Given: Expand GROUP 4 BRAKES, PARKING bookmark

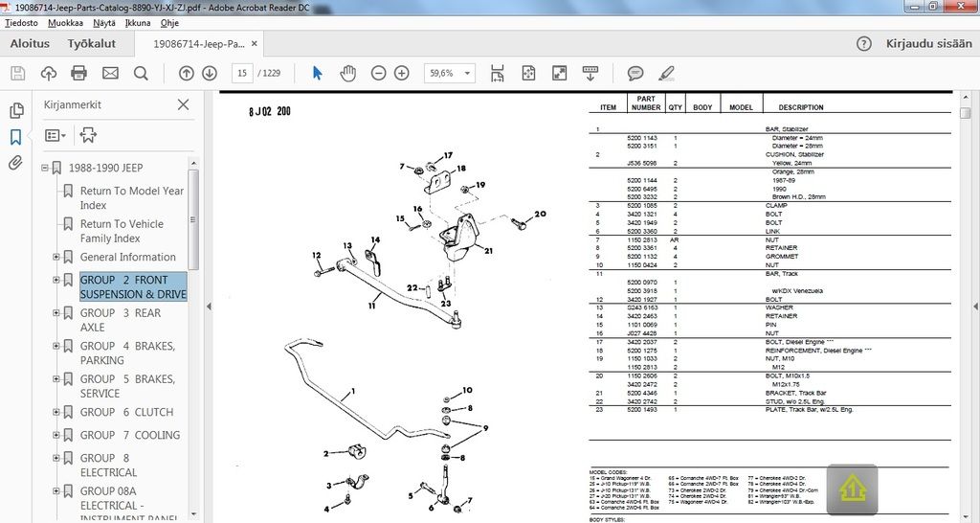Looking at the screenshot, I should tap(56, 346).
